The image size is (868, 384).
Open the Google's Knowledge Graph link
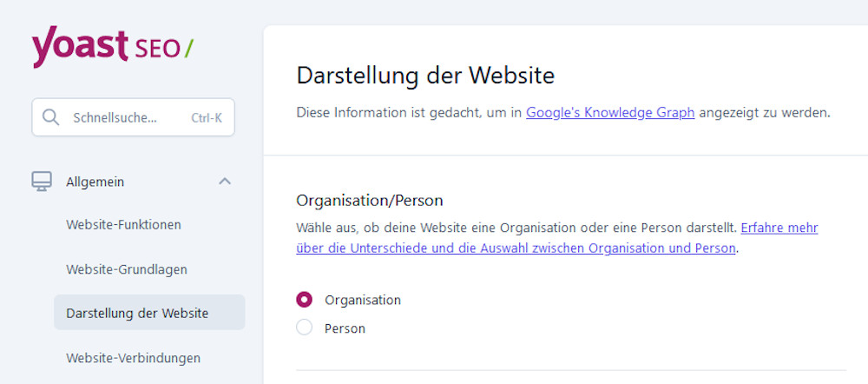coord(609,112)
